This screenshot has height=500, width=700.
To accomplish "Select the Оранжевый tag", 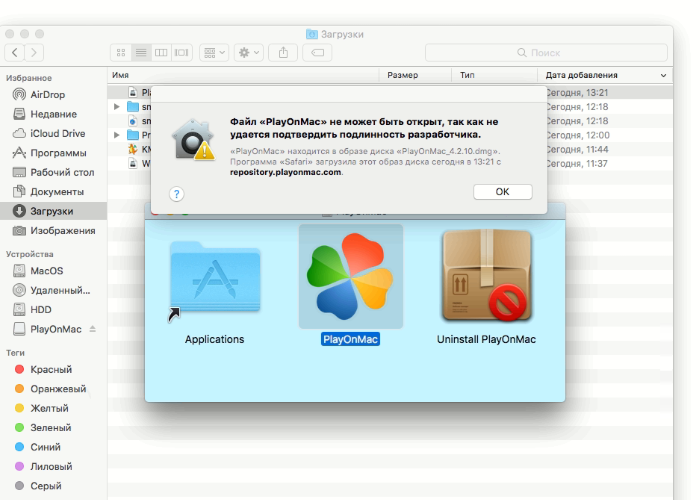I will click(54, 389).
